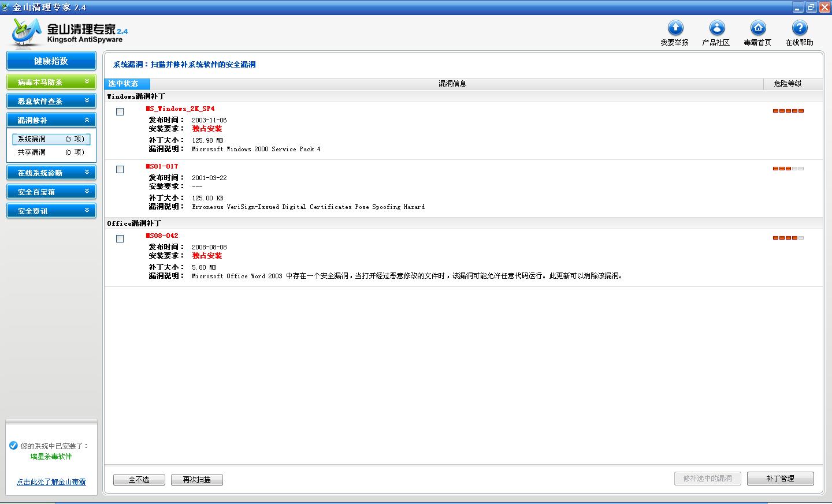The width and height of the screenshot is (832, 504).
Task: Click the MS01-017 patch title
Action: (162, 166)
